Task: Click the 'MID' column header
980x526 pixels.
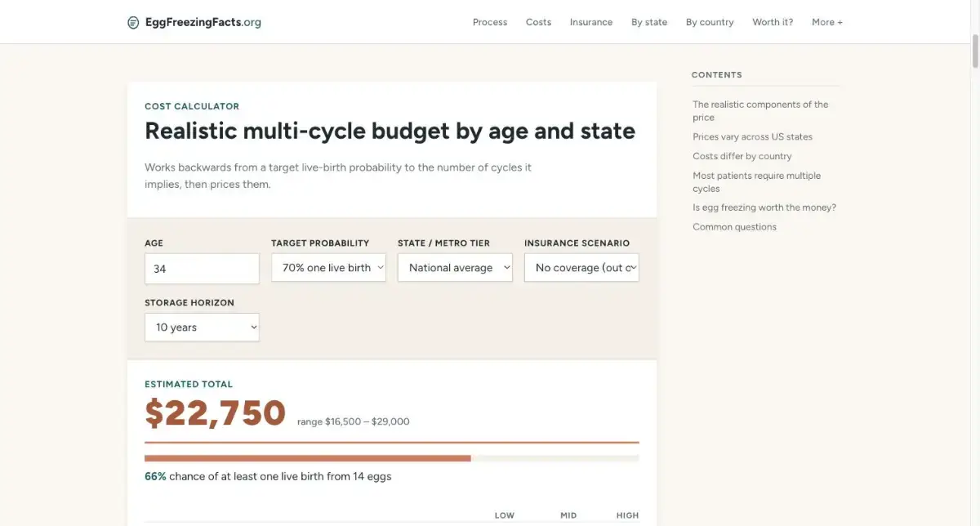Action: pyautogui.click(x=568, y=515)
